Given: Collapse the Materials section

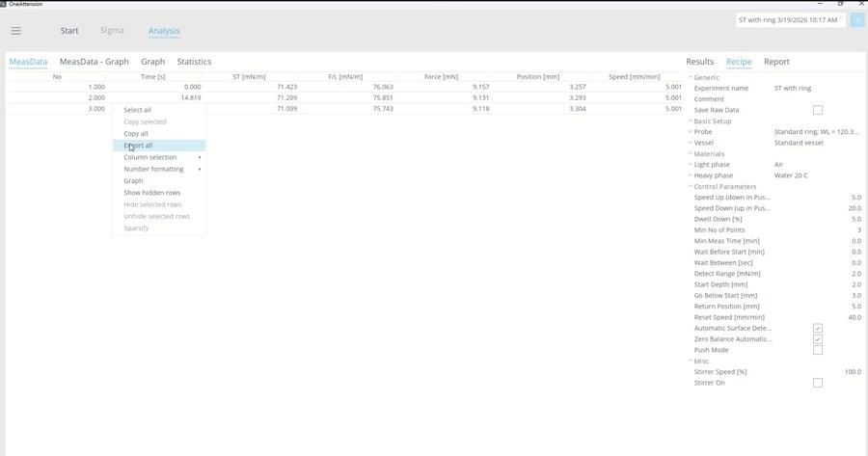Looking at the screenshot, I should (690, 154).
